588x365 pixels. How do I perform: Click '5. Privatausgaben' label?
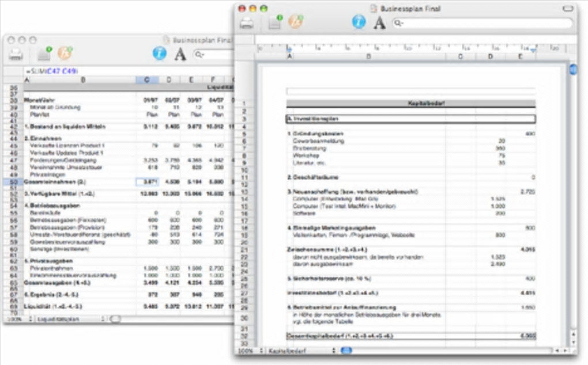[48, 261]
